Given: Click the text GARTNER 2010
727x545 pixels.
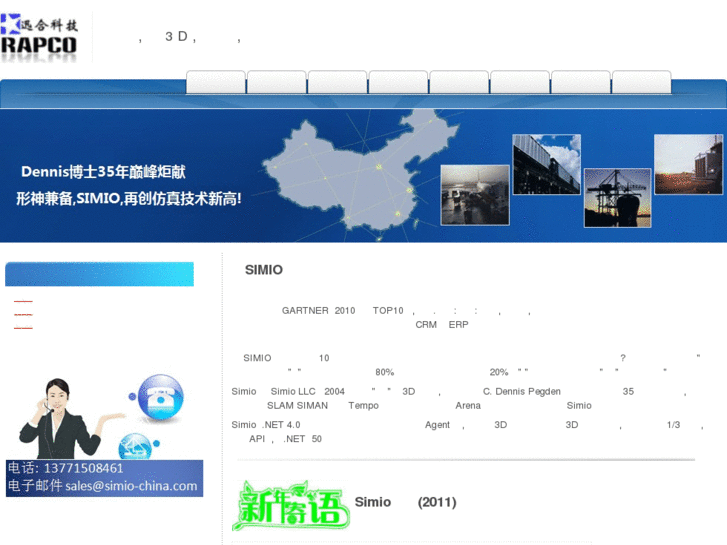Looking at the screenshot, I should [319, 311].
